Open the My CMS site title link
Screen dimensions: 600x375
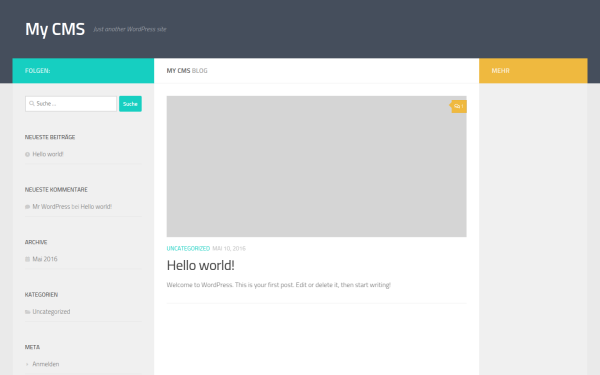[55, 29]
